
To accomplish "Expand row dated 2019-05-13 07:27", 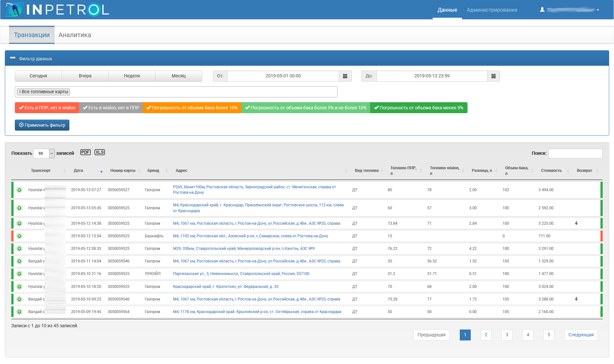I will (x=19, y=190).
